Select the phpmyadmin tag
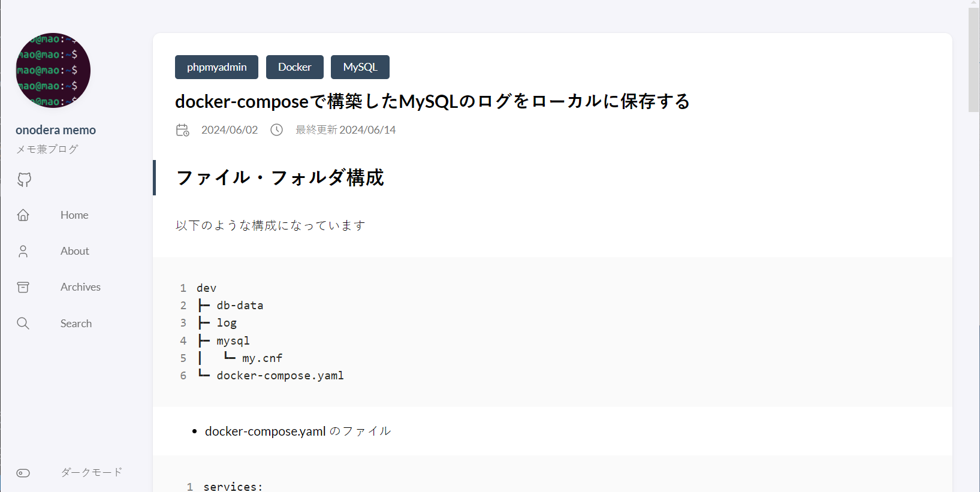Screen dimensions: 980x492 216,67
